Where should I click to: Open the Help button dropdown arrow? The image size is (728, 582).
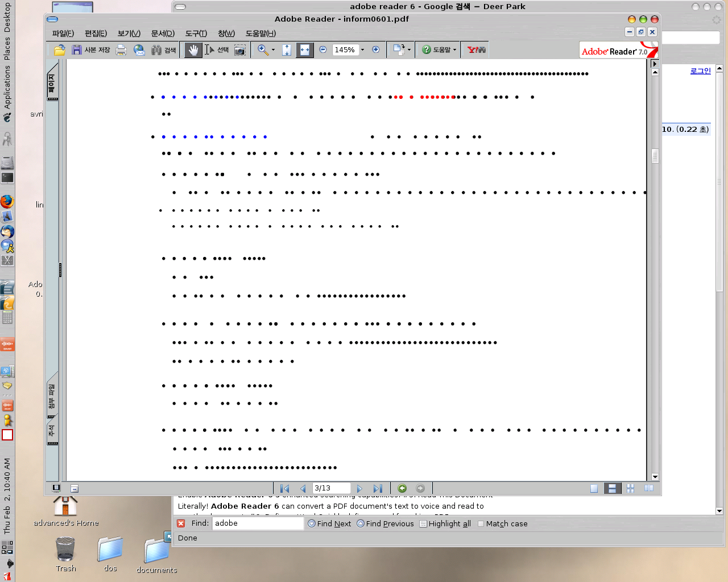coord(455,50)
